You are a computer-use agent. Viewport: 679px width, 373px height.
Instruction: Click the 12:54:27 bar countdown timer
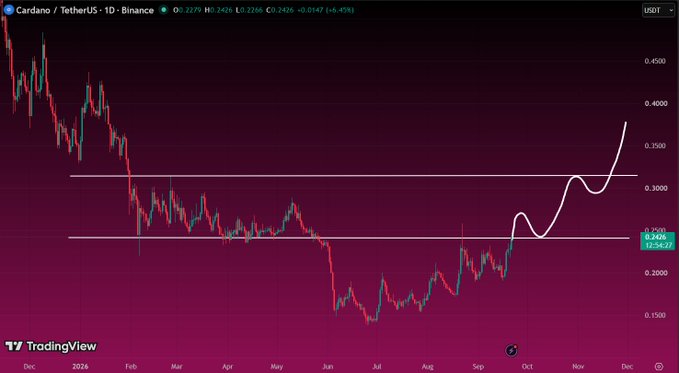pyautogui.click(x=658, y=245)
